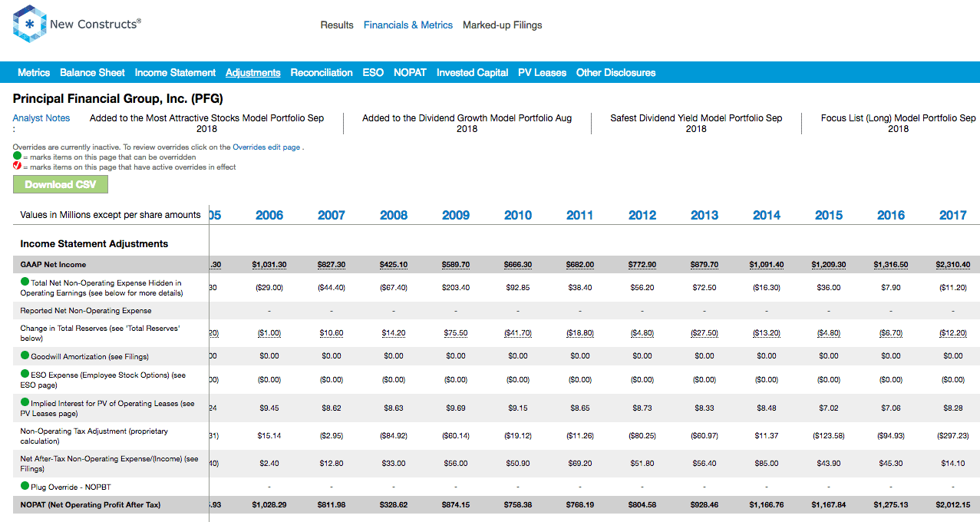Image resolution: width=980 pixels, height=522 pixels.
Task: Click the Reported Net Non-Operating Expense label
Action: [86, 311]
